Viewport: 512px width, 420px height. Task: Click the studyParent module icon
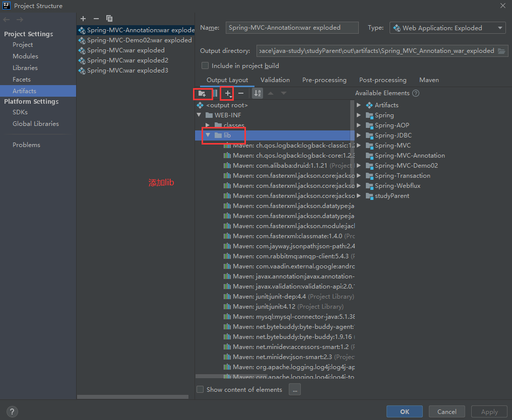click(x=369, y=196)
